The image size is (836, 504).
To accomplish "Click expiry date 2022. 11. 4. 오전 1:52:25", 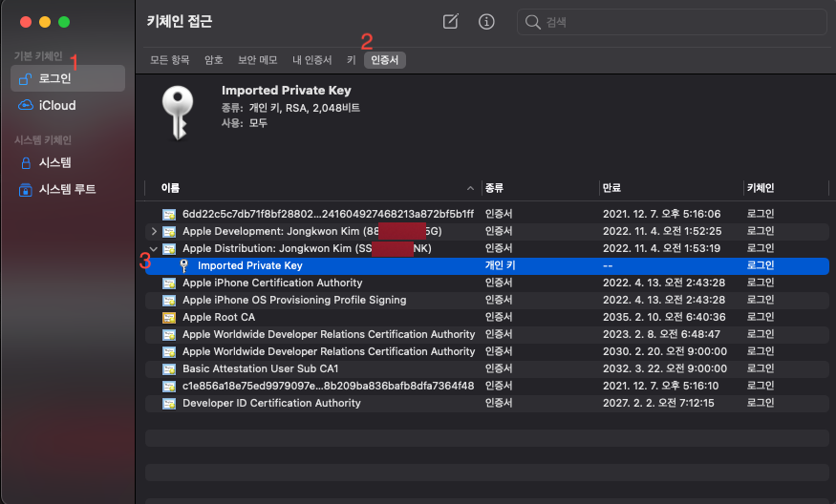I will click(x=662, y=231).
